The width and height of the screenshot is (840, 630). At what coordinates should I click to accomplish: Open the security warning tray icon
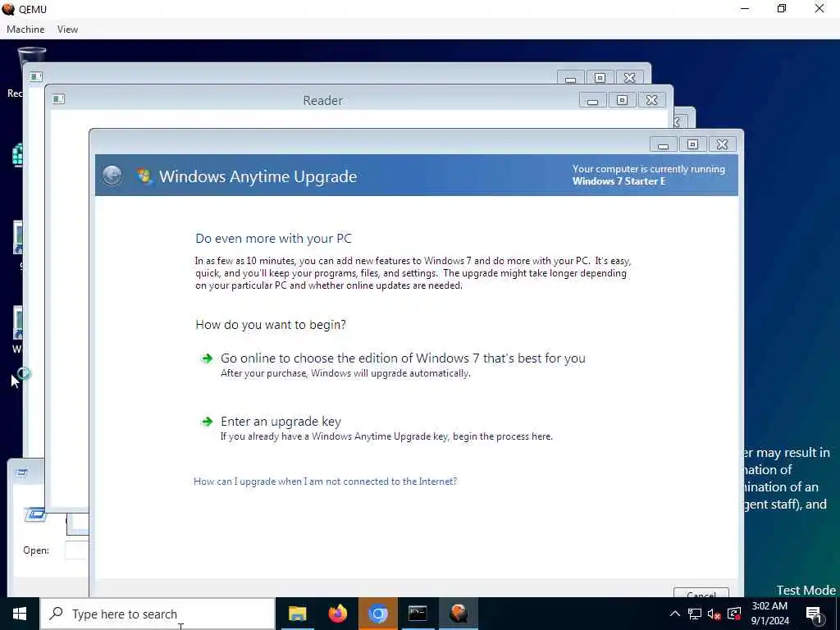[734, 614]
